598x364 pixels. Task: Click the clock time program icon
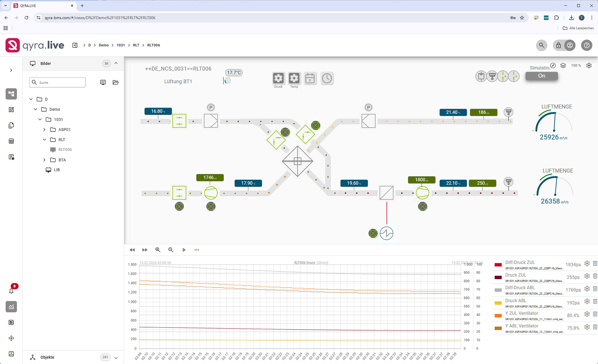point(327,78)
